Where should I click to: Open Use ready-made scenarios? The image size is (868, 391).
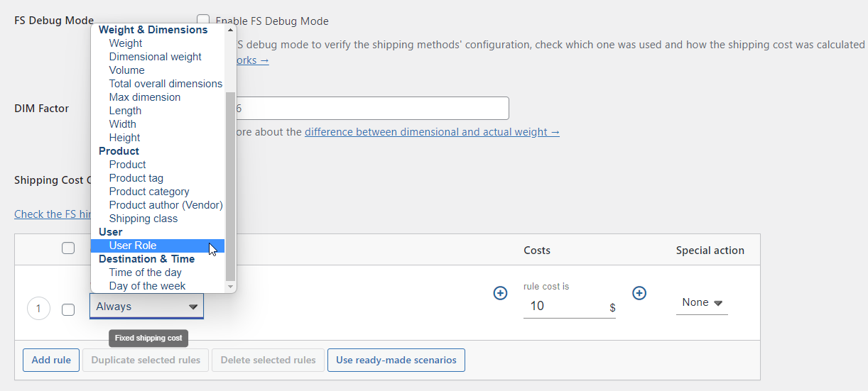point(396,360)
